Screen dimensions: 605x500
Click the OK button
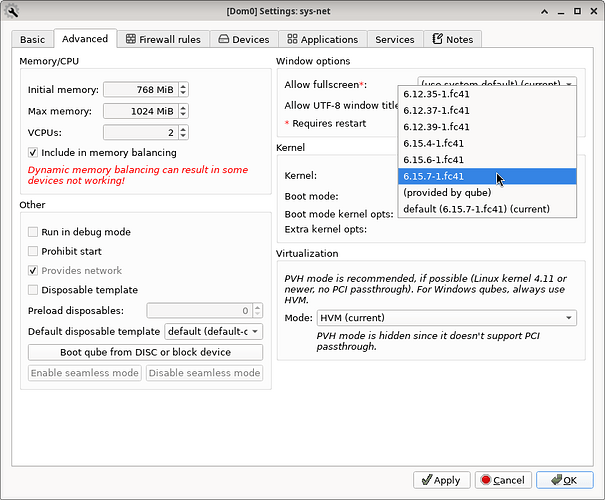564,480
